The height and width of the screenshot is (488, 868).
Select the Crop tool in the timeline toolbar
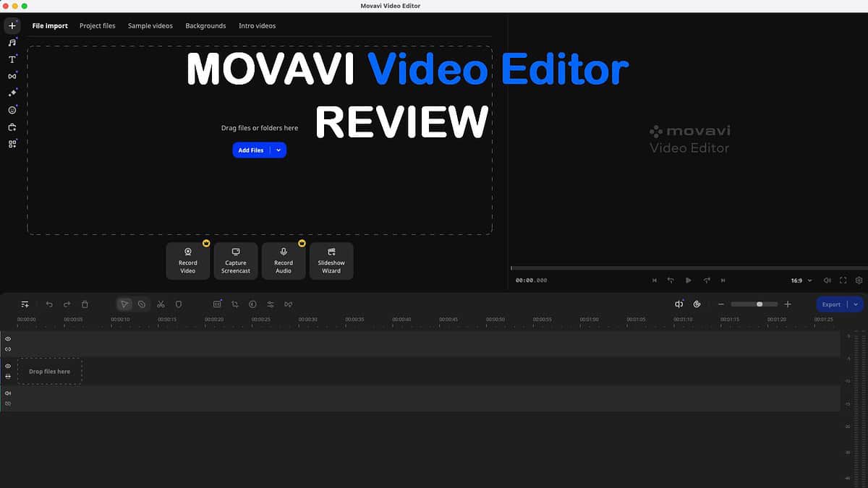tap(234, 304)
